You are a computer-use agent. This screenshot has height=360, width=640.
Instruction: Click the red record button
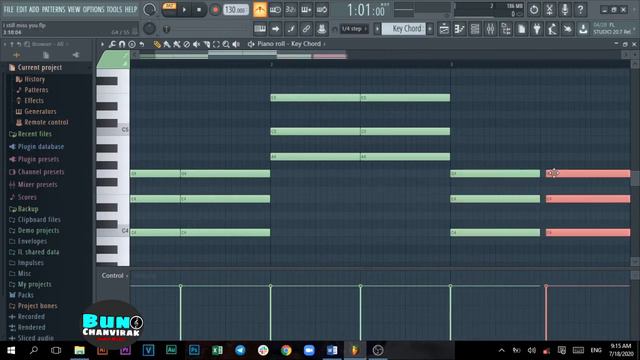215,10
